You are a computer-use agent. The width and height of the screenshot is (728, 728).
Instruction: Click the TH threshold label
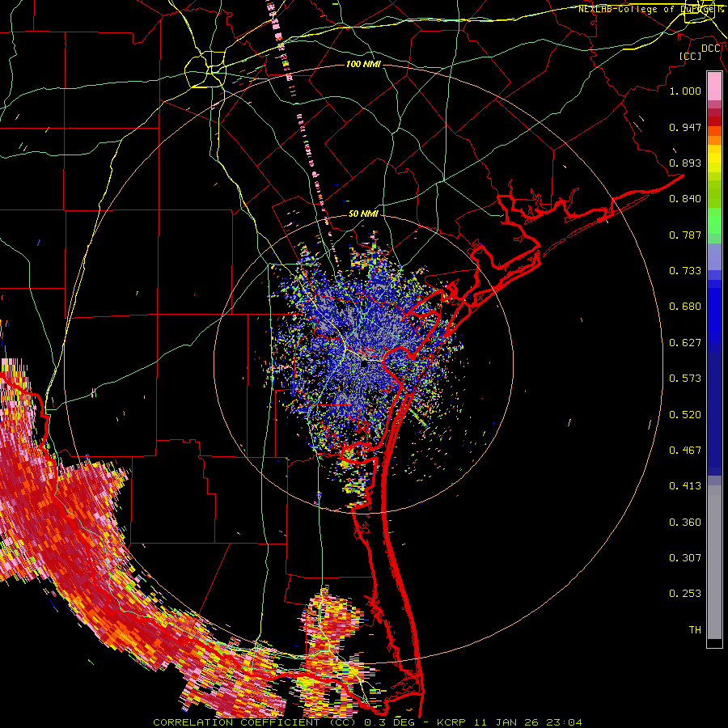[x=695, y=630]
